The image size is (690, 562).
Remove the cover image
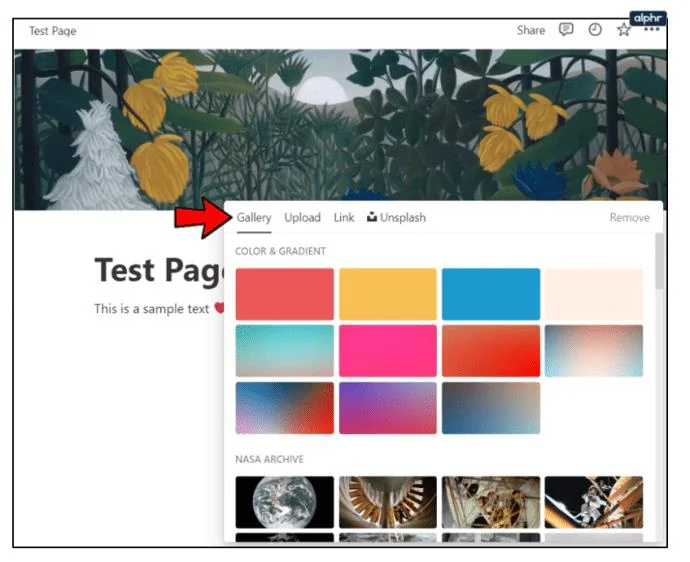pyautogui.click(x=629, y=217)
